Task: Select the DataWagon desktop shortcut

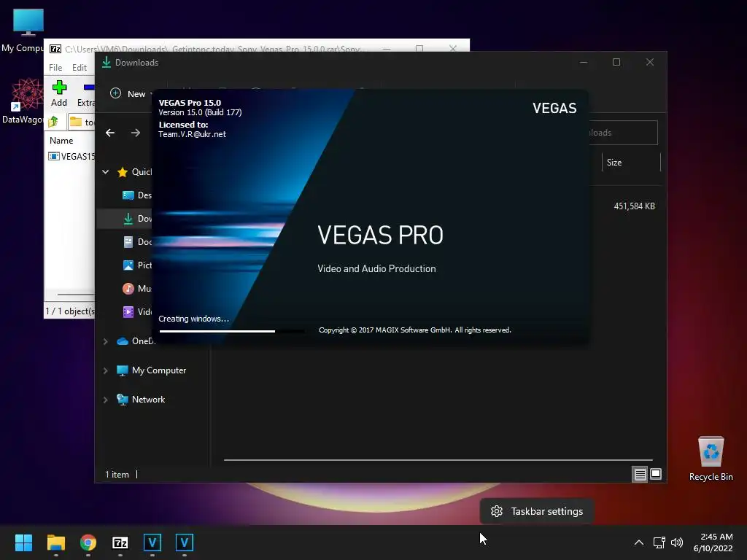Action: (23, 101)
